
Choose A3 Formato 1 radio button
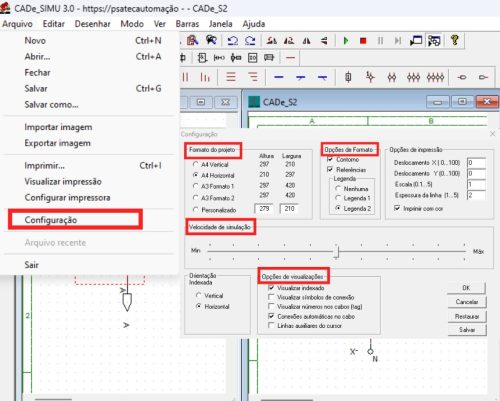[196, 186]
